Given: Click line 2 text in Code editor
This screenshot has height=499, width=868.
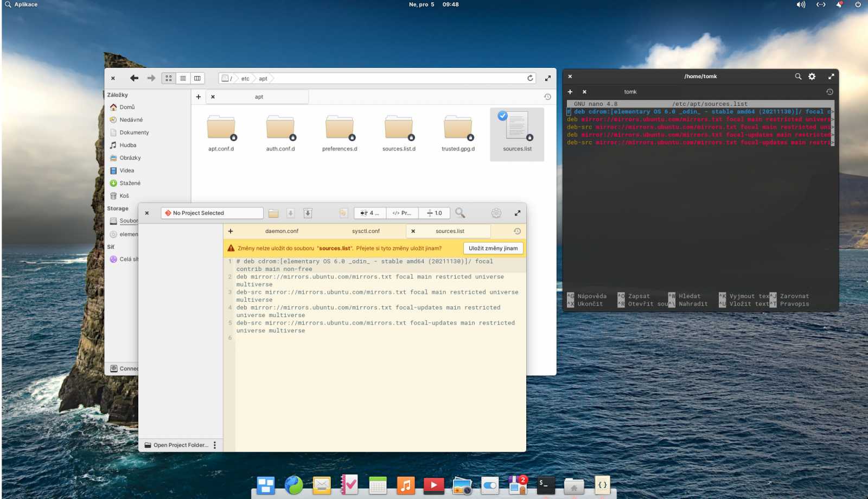Looking at the screenshot, I should (370, 280).
